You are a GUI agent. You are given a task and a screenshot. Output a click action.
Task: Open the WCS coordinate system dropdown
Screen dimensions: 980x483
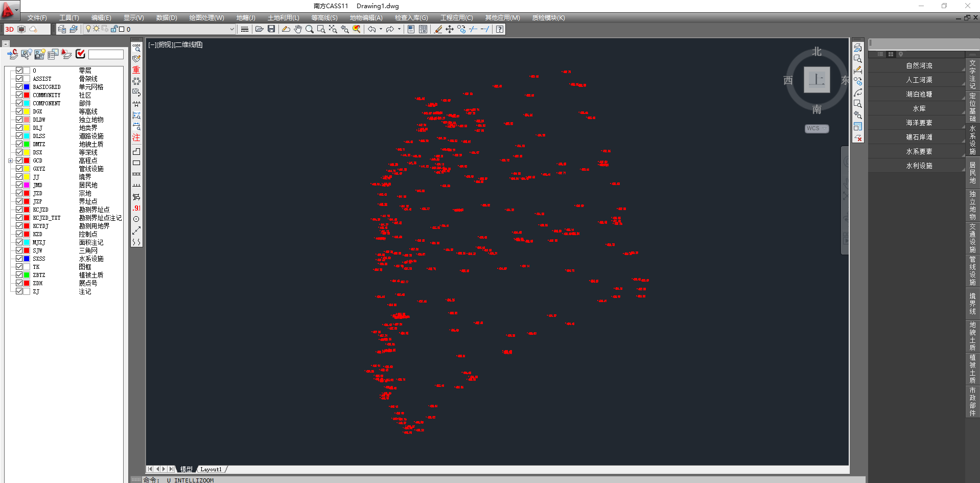pyautogui.click(x=816, y=129)
